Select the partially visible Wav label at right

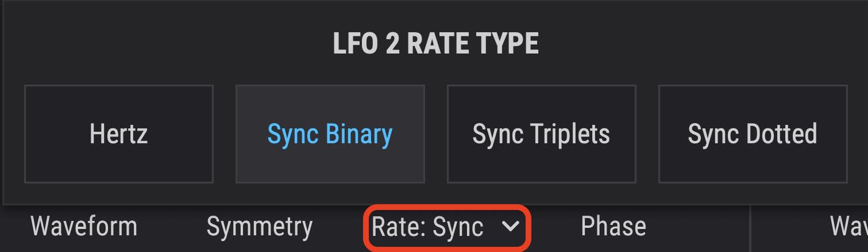848,227
